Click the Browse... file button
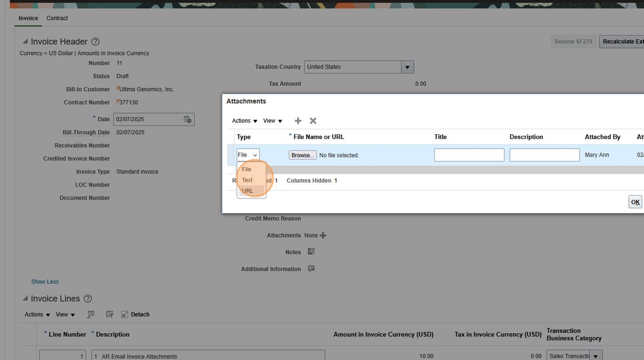Viewport: 644px width, 360px height. pyautogui.click(x=303, y=155)
